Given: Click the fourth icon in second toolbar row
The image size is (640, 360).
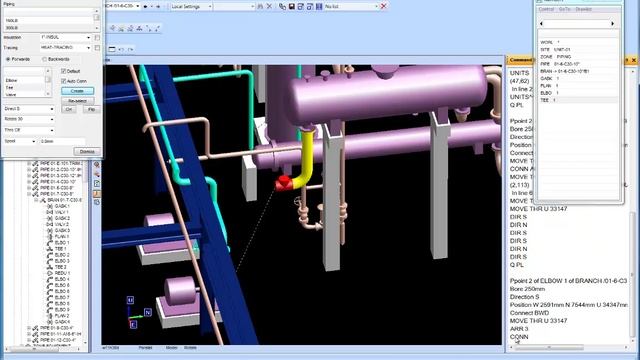Looking at the screenshot, I should [x=139, y=28].
